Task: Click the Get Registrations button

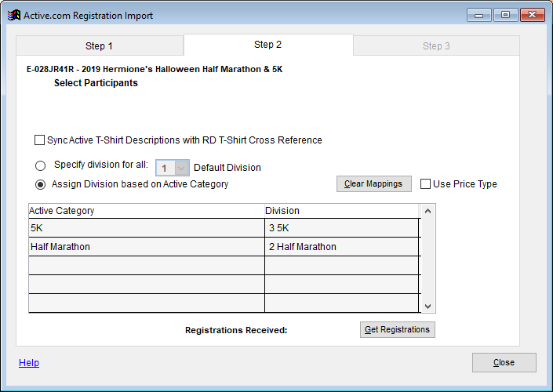Action: [397, 329]
